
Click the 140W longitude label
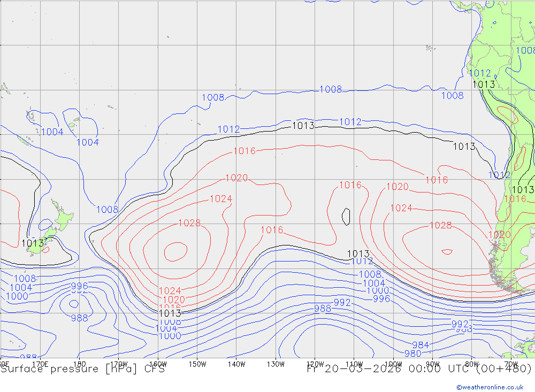[x=236, y=364]
